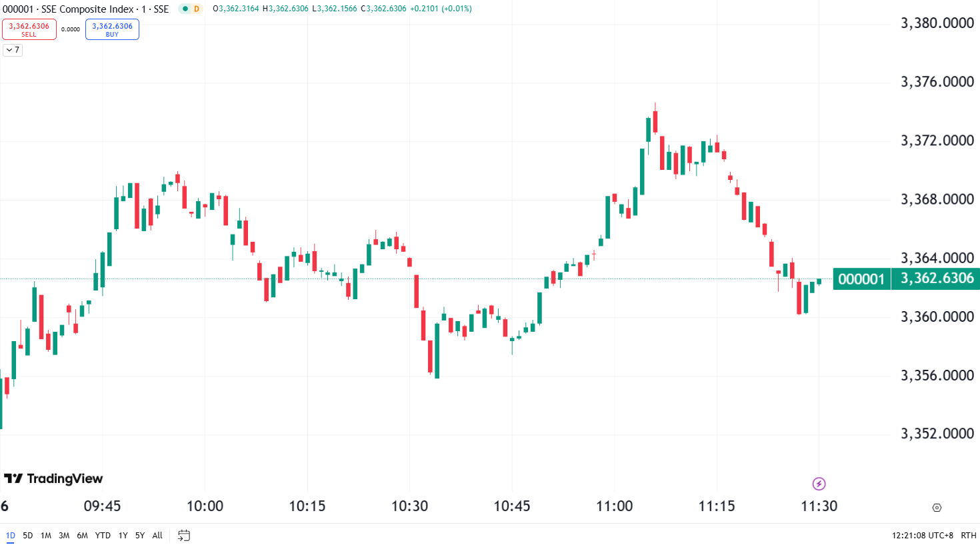The image size is (980, 545).
Task: Click the green market open status dot
Action: [x=185, y=9]
